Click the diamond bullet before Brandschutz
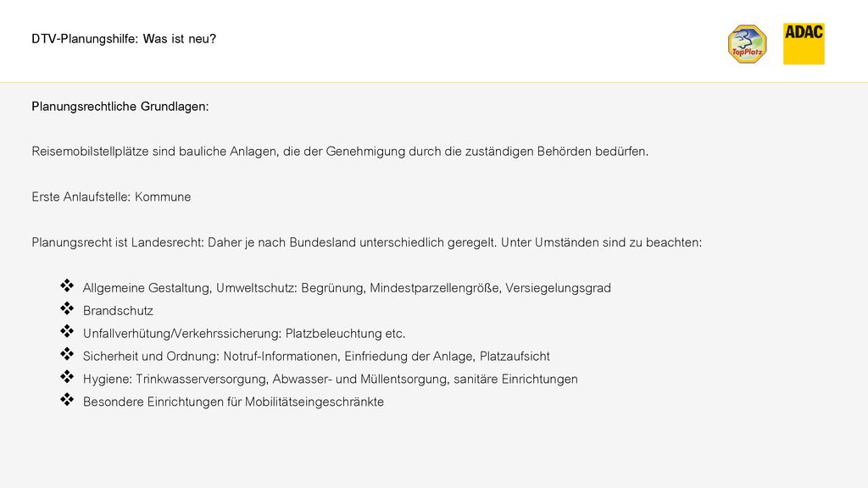Viewport: 868px width, 488px height. tap(67, 308)
